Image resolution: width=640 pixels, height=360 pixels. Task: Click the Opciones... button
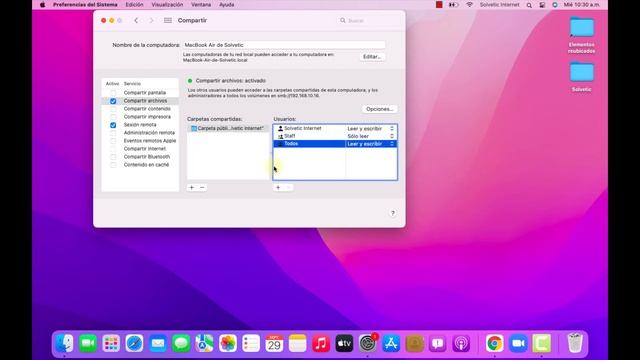(x=379, y=109)
